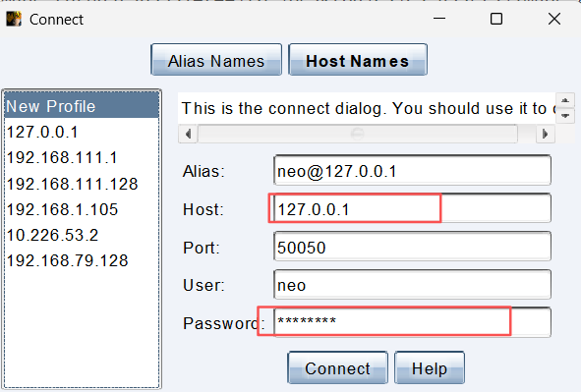
Task: Select the 127.0.0.1 profile in list
Action: 82,133
